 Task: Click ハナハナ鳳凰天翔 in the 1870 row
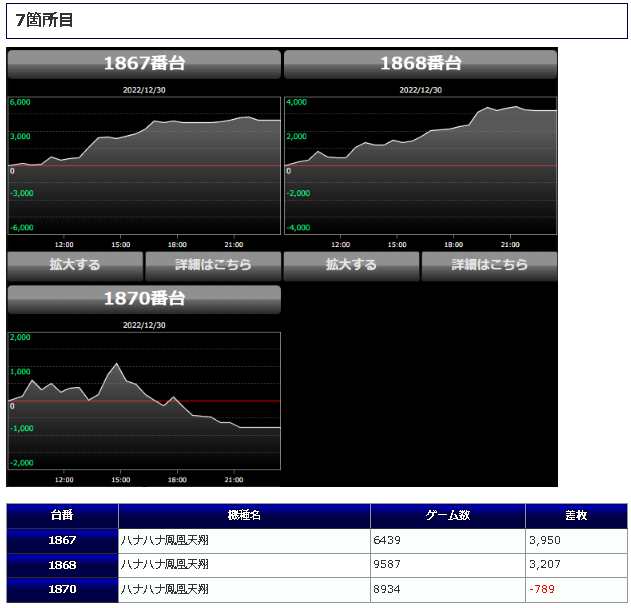[165, 589]
